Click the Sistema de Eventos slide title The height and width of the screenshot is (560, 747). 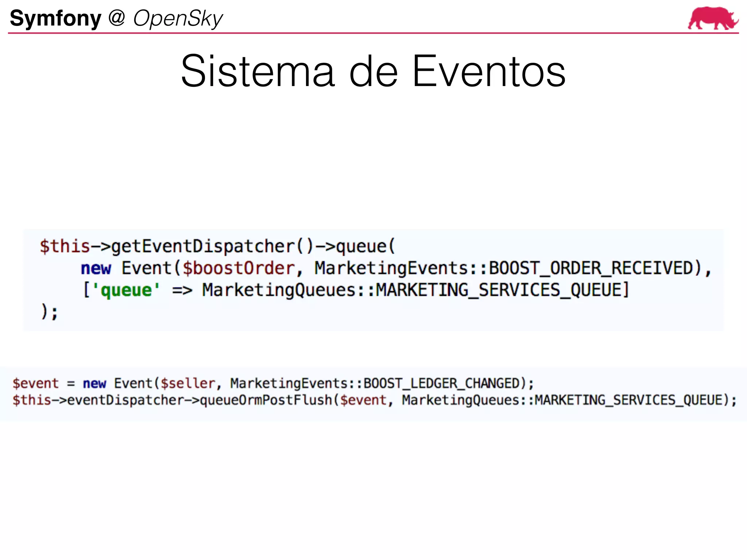pyautogui.click(x=373, y=71)
